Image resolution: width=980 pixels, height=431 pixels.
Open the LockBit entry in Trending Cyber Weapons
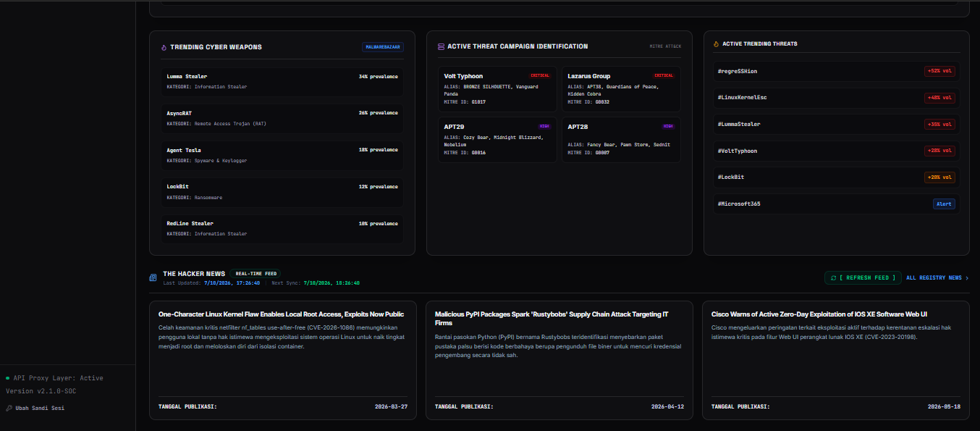tap(282, 192)
